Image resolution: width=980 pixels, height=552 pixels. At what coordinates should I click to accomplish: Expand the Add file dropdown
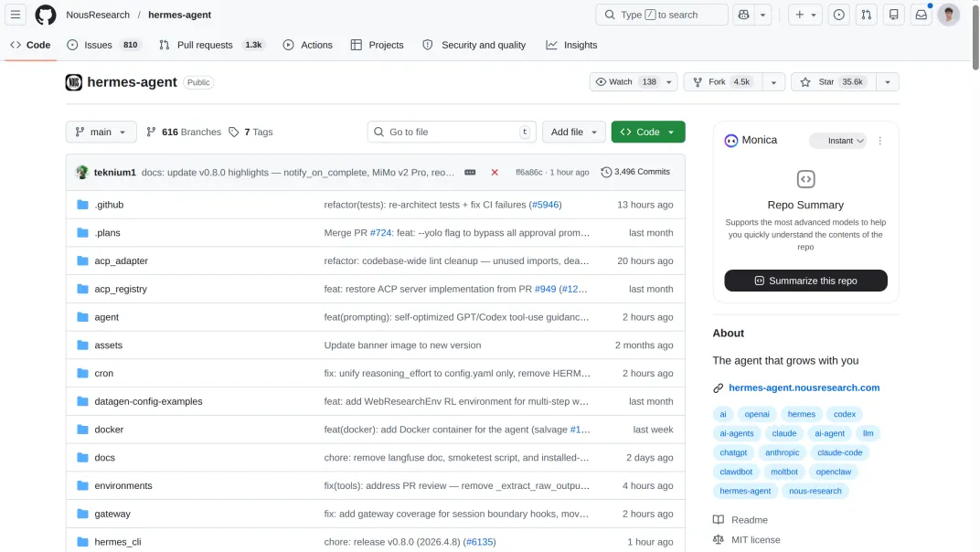(574, 132)
